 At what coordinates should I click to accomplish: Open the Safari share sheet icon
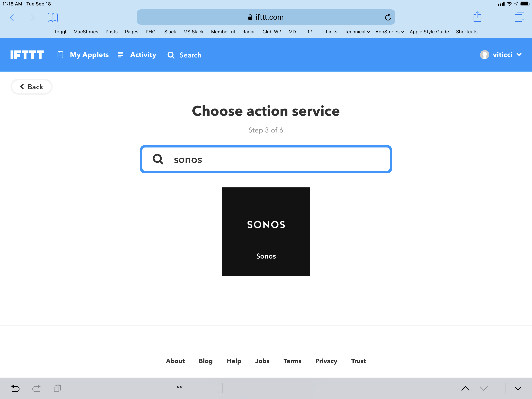[x=477, y=17]
